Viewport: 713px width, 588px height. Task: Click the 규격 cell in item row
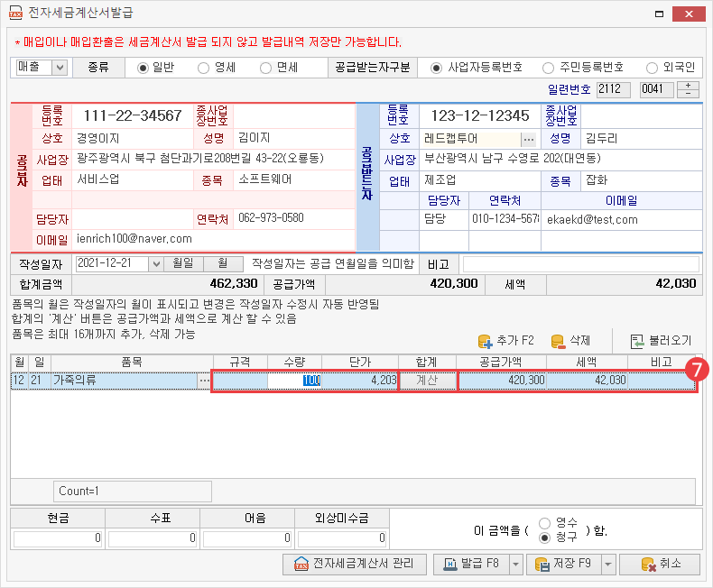(x=240, y=381)
